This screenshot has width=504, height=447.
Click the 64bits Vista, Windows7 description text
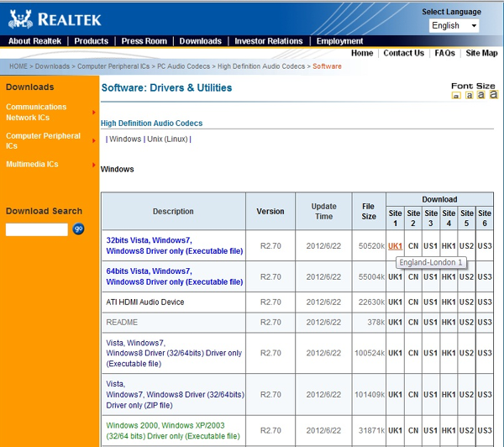point(175,276)
